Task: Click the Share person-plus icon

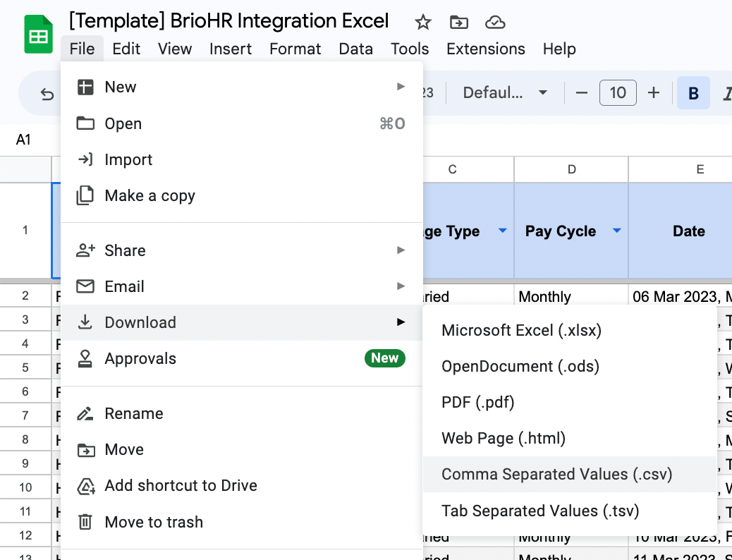Action: pos(85,250)
